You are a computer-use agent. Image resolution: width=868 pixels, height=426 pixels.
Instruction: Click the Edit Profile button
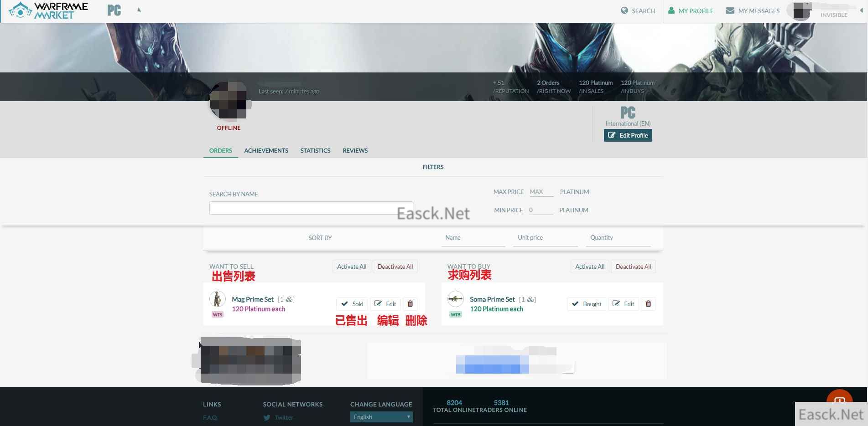coord(628,135)
